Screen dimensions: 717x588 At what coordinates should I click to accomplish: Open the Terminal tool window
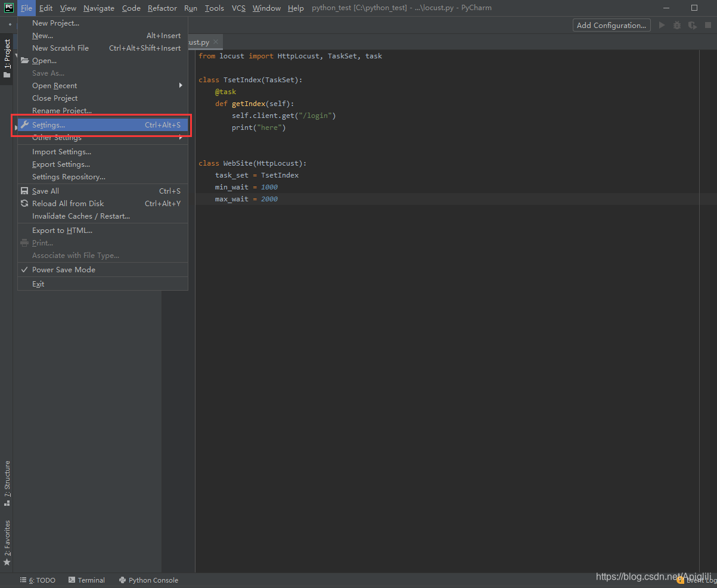point(86,580)
